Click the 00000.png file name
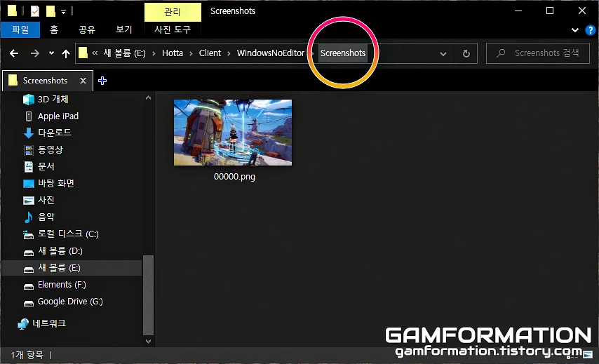Image resolution: width=599 pixels, height=364 pixels. (x=234, y=177)
